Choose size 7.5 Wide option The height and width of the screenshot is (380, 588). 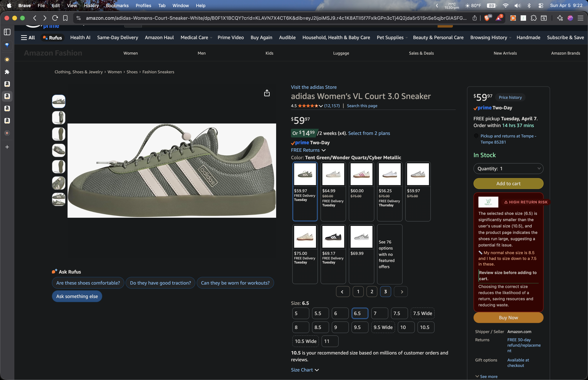(422, 313)
